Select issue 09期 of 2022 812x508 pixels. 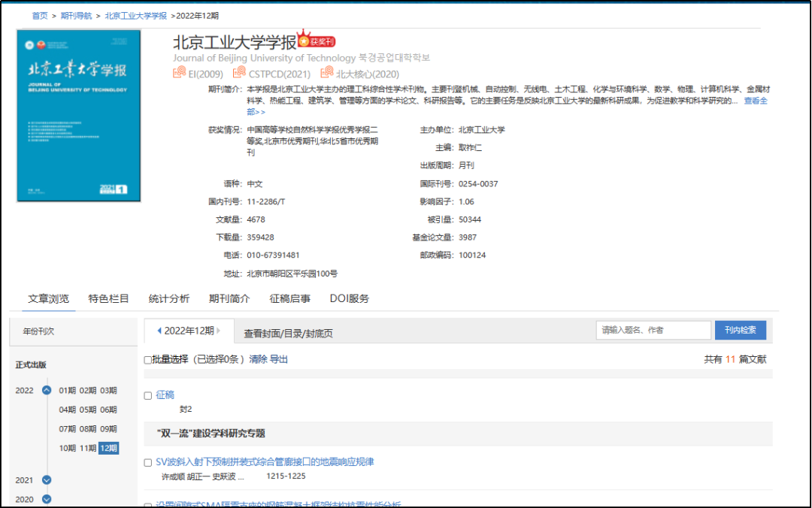coord(109,429)
